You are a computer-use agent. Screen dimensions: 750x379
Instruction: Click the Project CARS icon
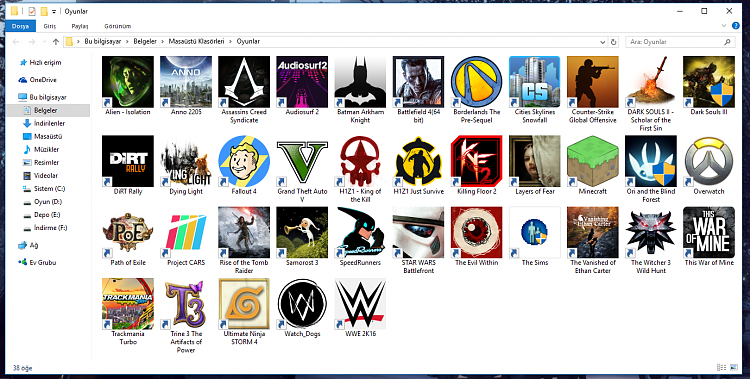[186, 233]
